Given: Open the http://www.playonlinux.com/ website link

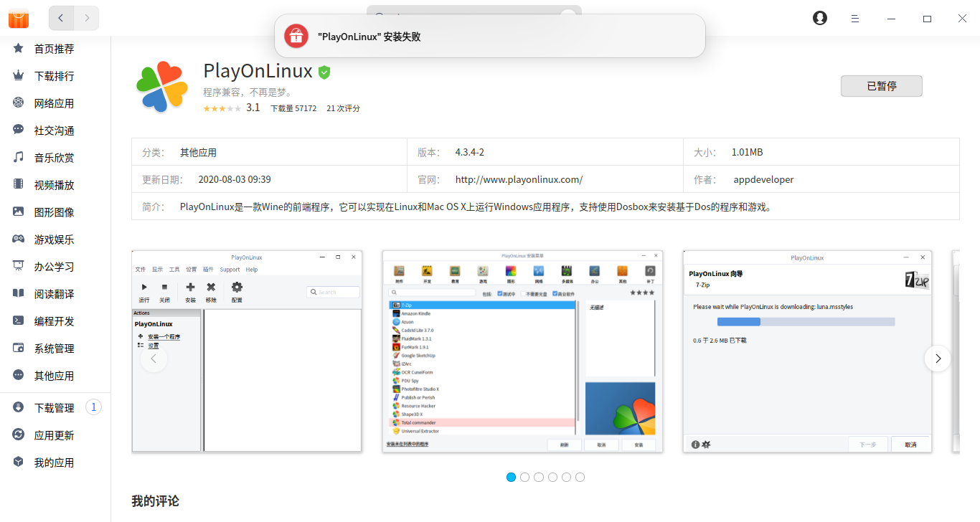Looking at the screenshot, I should pyautogui.click(x=519, y=180).
